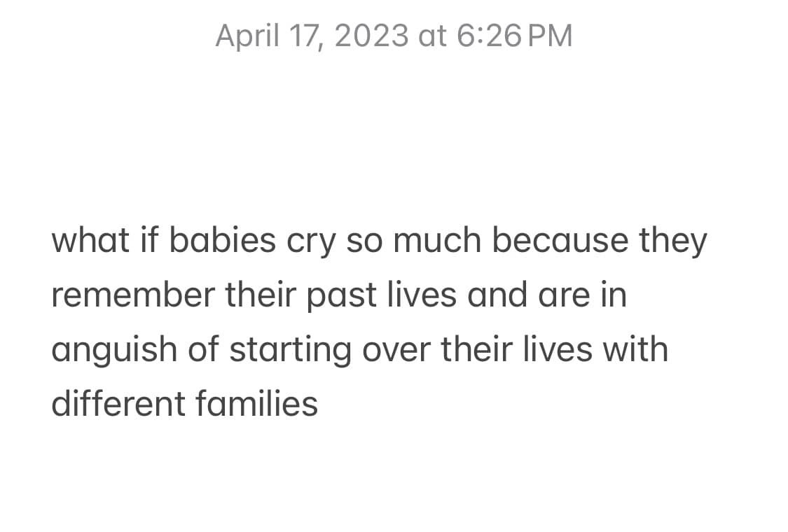The image size is (788, 532).
Task: Tap the 6:26 PM time text
Action: pyautogui.click(x=514, y=36)
